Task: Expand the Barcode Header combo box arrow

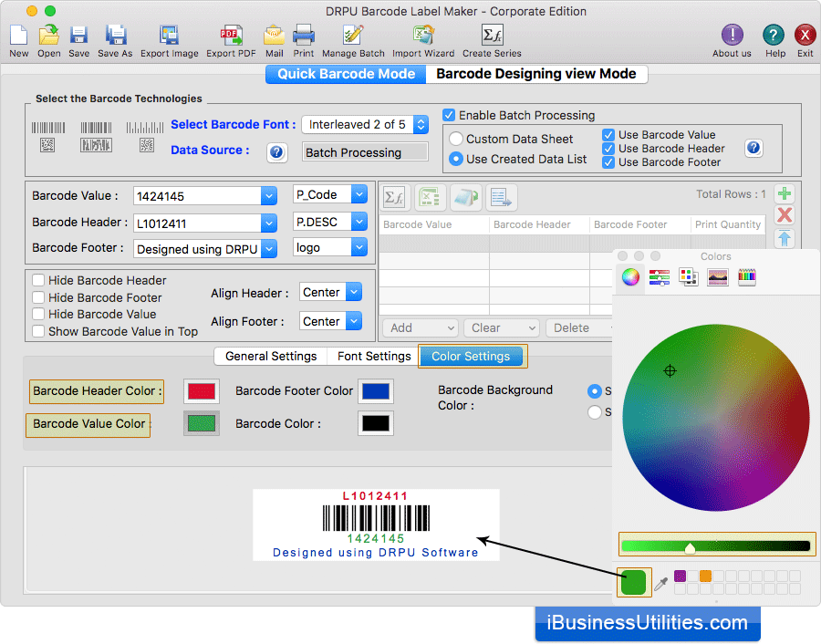Action: click(x=268, y=223)
